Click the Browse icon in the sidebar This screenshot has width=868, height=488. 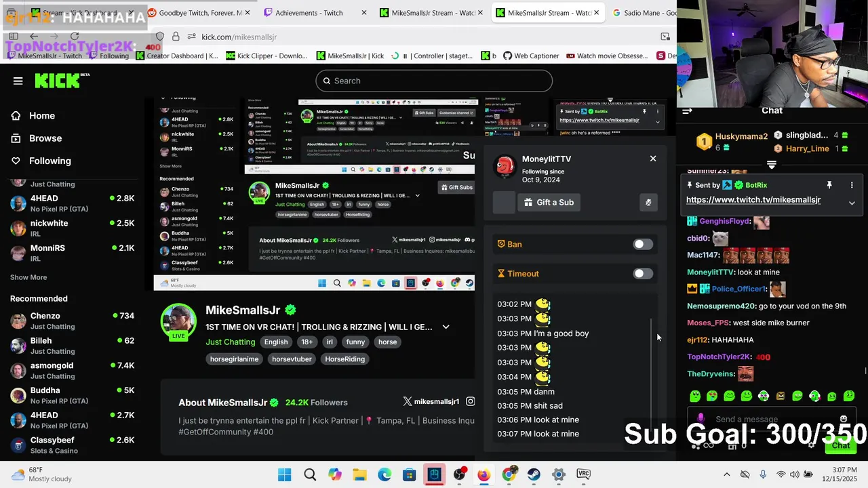point(16,138)
